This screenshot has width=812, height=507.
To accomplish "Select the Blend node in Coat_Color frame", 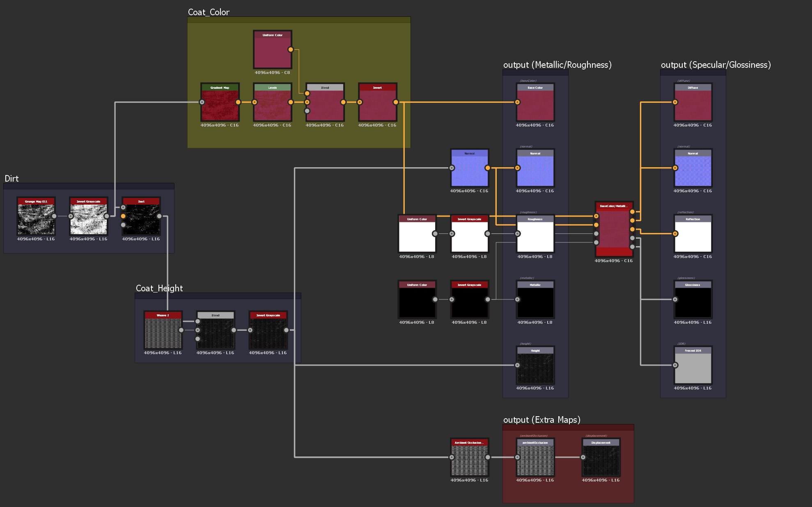I will pos(325,102).
